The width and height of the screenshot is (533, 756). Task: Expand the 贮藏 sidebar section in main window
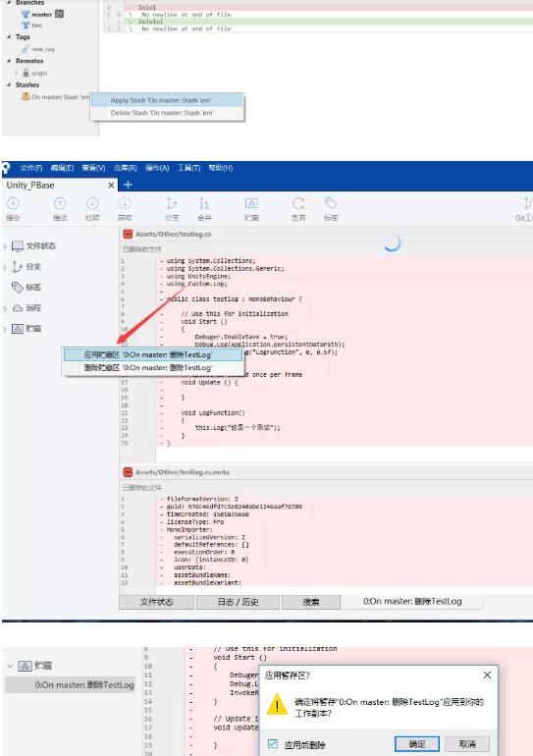[5, 329]
